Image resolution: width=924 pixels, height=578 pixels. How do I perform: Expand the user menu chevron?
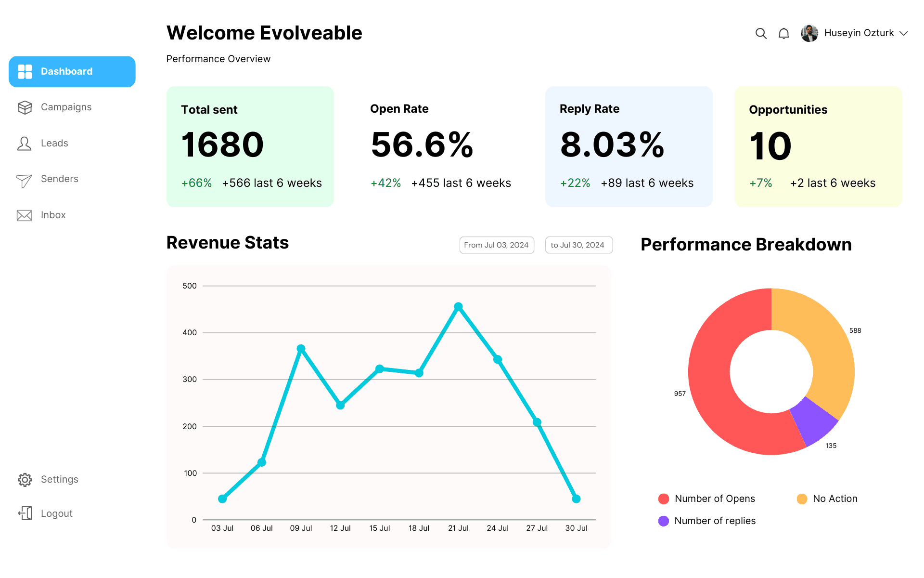click(904, 33)
